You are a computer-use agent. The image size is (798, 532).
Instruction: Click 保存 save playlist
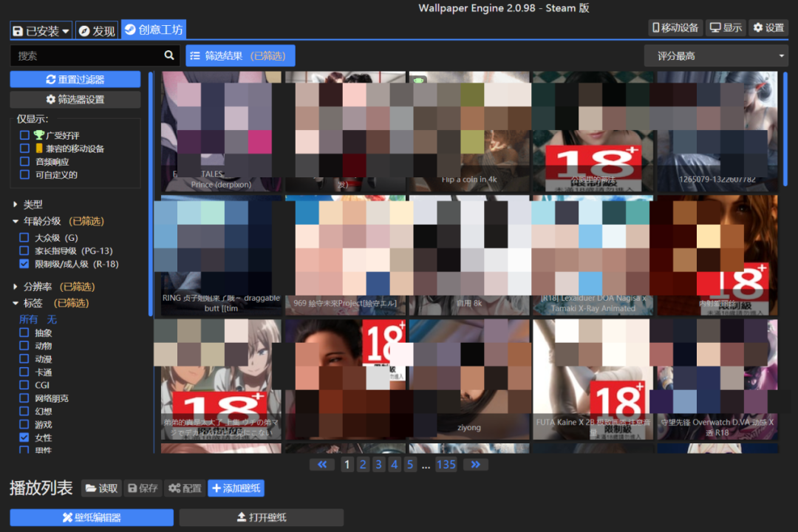tap(143, 488)
